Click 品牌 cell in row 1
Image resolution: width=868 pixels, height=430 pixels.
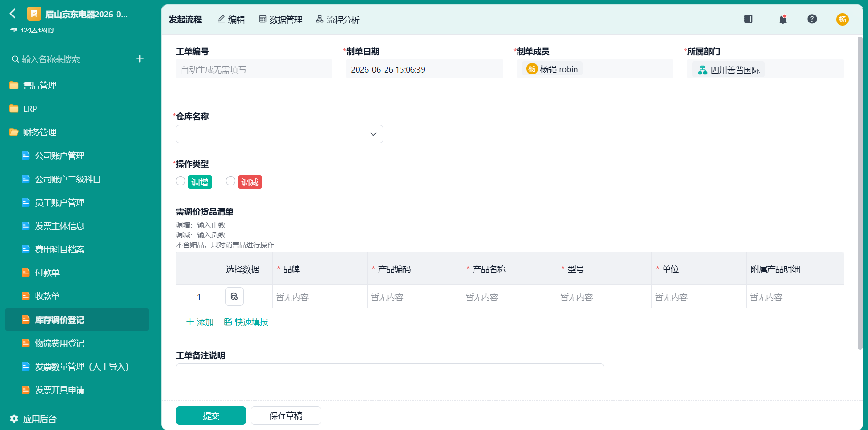point(320,297)
